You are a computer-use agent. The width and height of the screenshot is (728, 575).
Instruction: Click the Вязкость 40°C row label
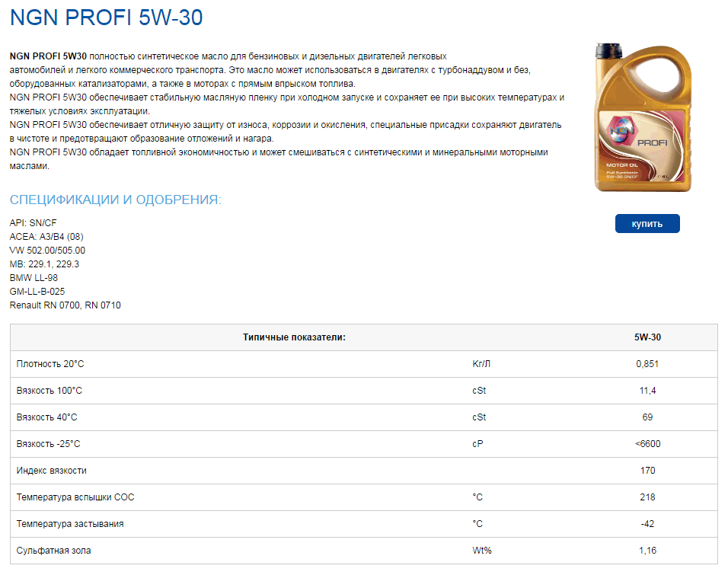point(47,417)
